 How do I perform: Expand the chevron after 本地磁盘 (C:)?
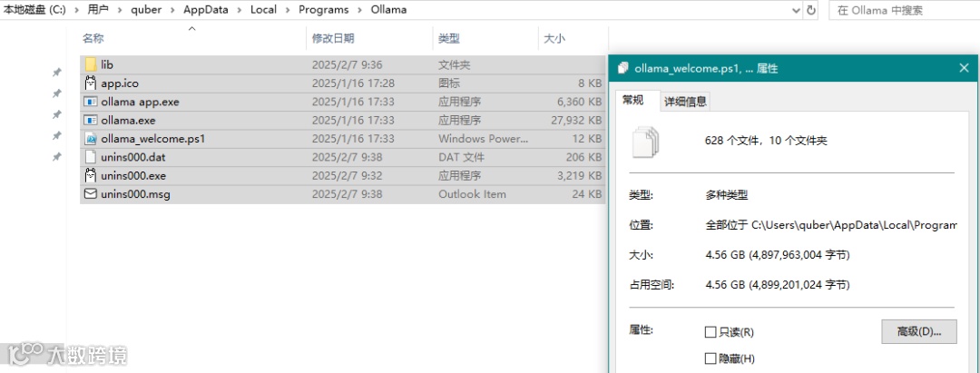tap(76, 10)
